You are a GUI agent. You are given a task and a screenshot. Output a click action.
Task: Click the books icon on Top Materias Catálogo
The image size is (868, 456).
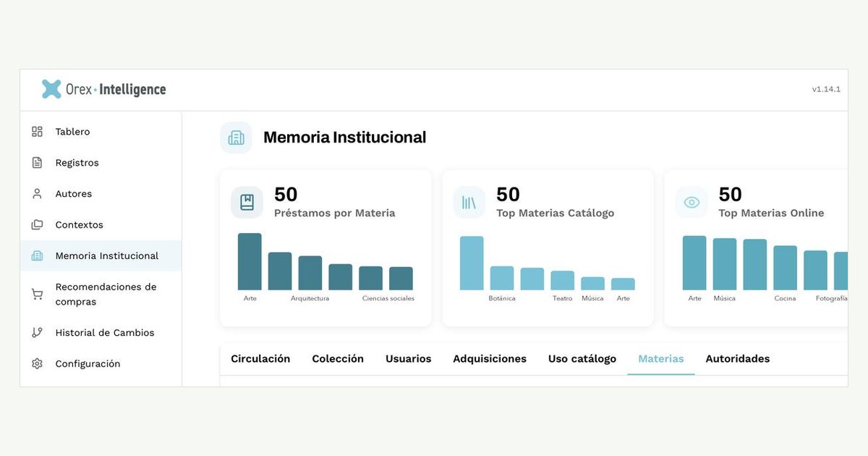(469, 203)
